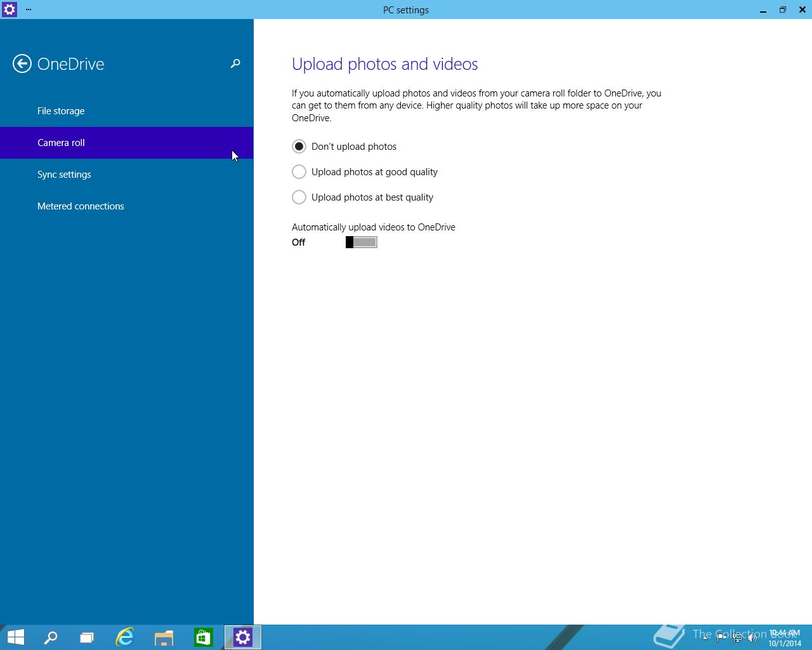Click the network tray icon
The height and width of the screenshot is (650, 812).
click(737, 638)
